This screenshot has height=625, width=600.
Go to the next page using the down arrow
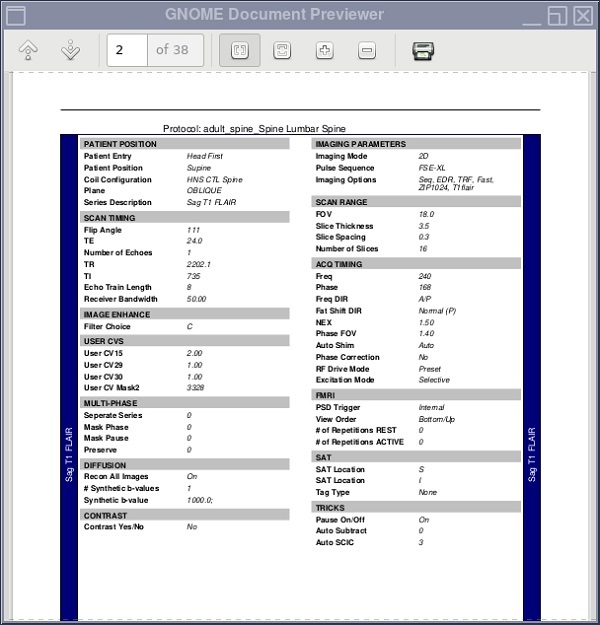[69, 51]
